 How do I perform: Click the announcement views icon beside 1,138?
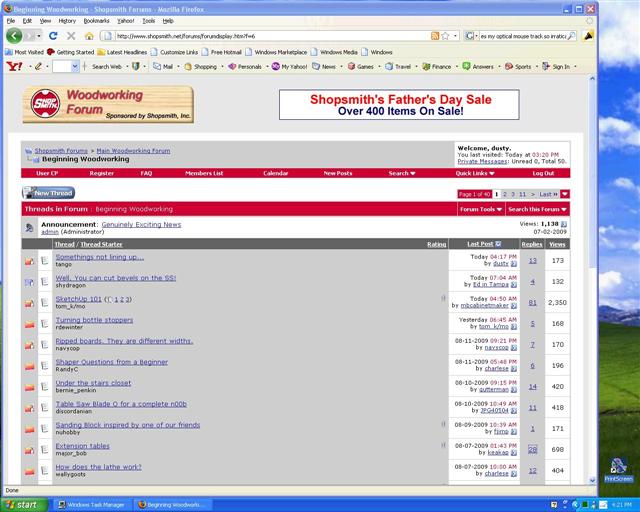pyautogui.click(x=564, y=224)
